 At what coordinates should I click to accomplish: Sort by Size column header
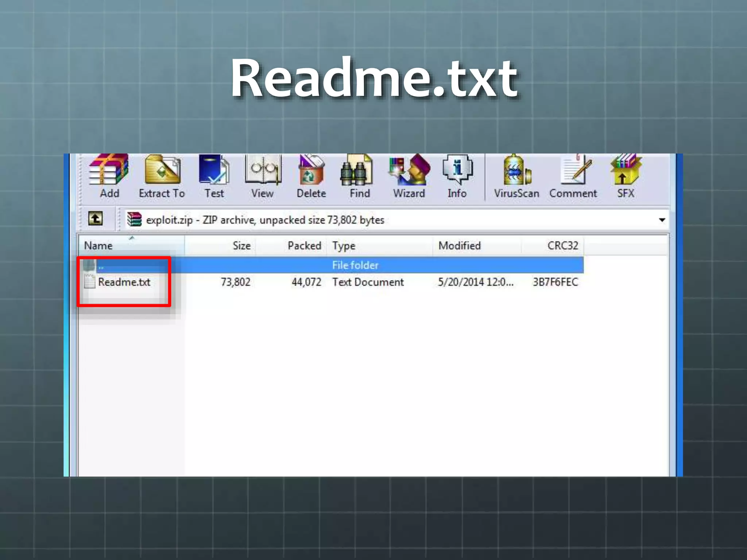point(220,245)
